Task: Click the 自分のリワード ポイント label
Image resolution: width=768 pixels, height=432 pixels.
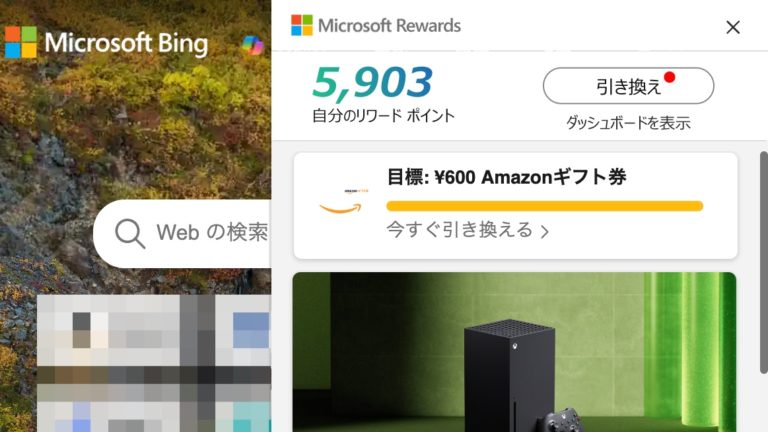Action: coord(384,116)
